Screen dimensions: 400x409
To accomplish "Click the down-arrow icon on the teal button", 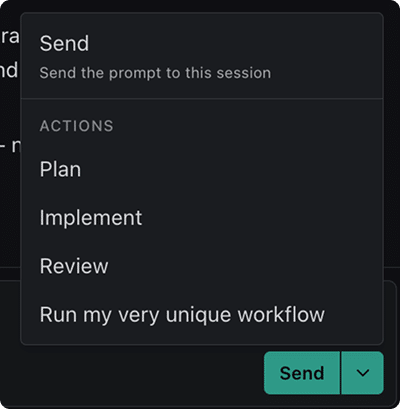I will [363, 373].
